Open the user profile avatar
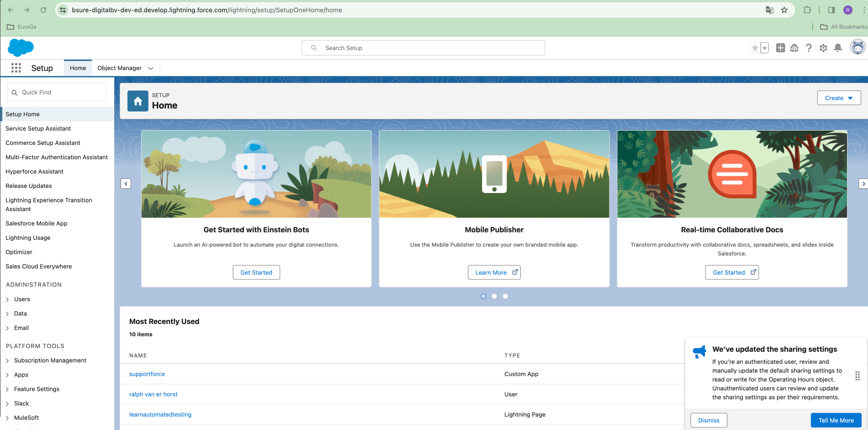868x430 pixels. coord(858,47)
